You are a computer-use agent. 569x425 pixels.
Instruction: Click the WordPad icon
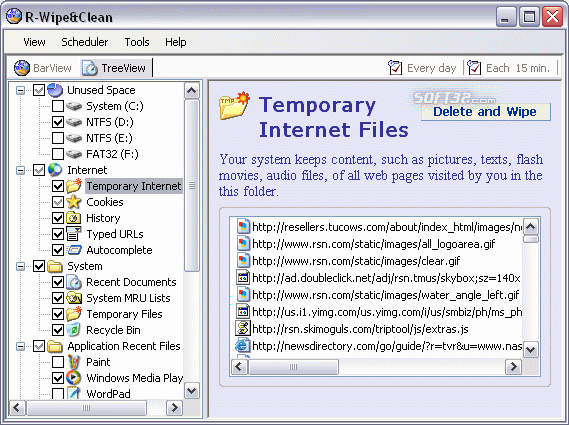click(74, 393)
